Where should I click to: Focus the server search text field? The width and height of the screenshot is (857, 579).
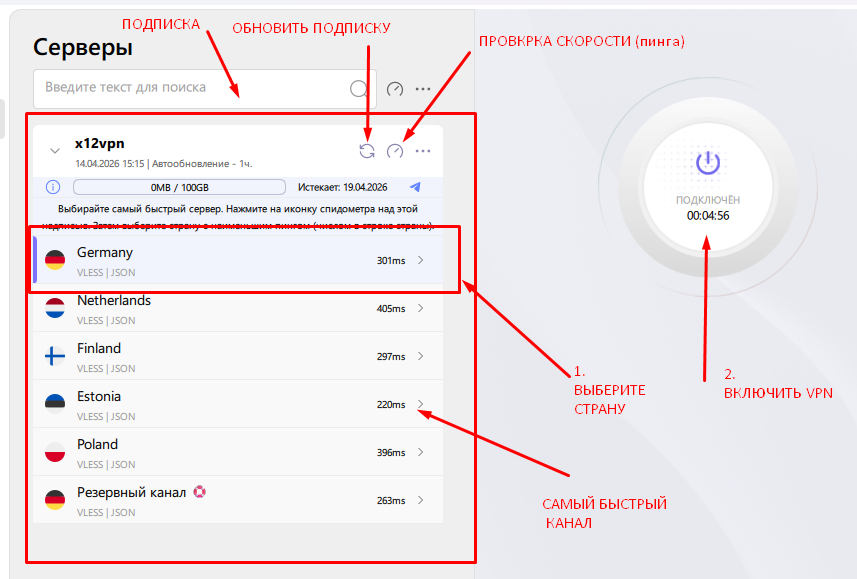coord(190,88)
